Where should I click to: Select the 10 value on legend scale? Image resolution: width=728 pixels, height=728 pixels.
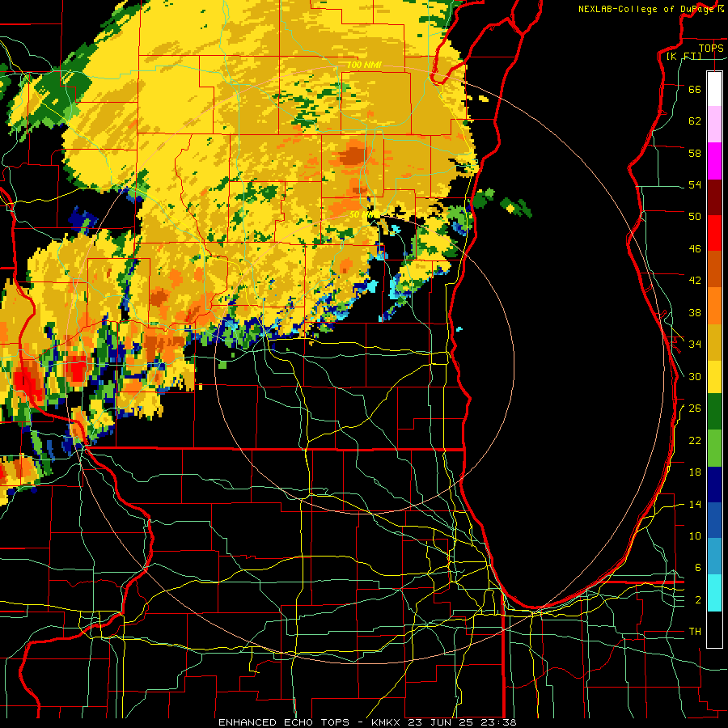click(695, 536)
